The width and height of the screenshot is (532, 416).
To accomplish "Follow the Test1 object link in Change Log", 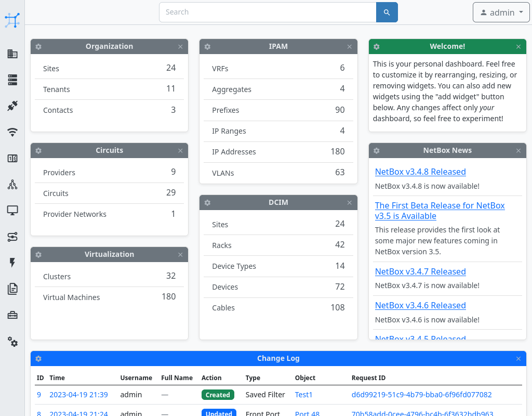I will click(x=303, y=394).
